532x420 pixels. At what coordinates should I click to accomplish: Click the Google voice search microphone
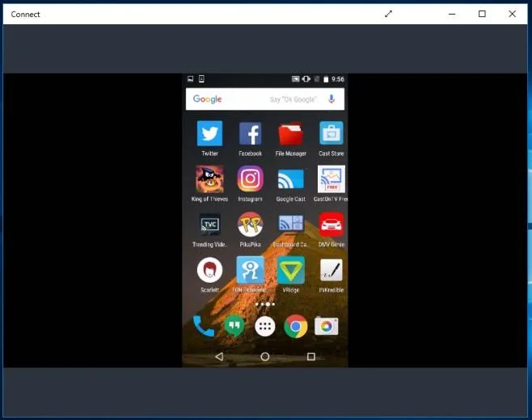[x=331, y=99]
